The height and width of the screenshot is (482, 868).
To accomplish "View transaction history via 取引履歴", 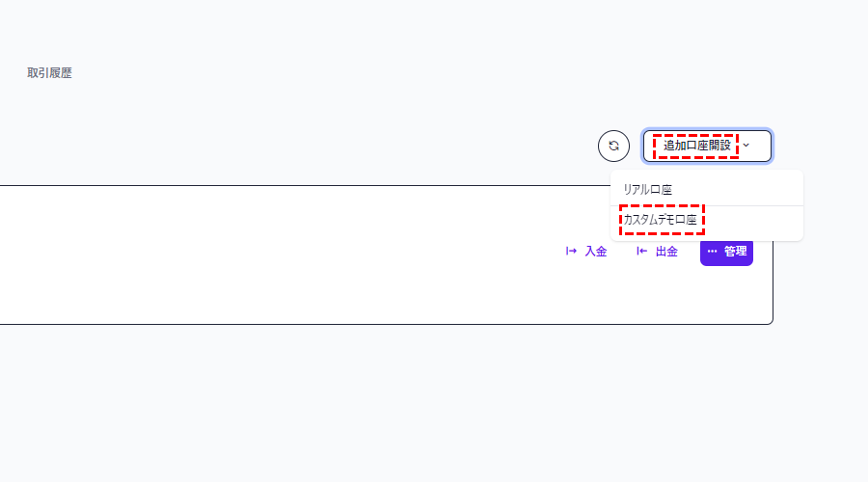I will click(49, 73).
